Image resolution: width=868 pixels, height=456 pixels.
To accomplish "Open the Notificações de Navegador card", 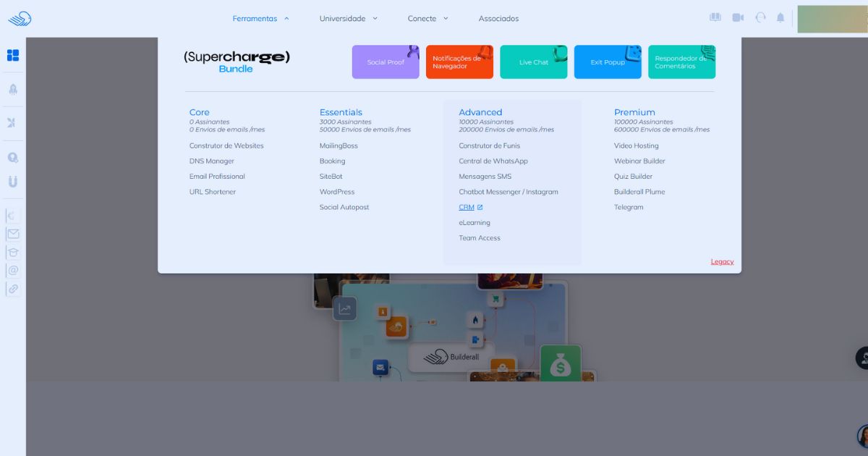I will point(459,62).
